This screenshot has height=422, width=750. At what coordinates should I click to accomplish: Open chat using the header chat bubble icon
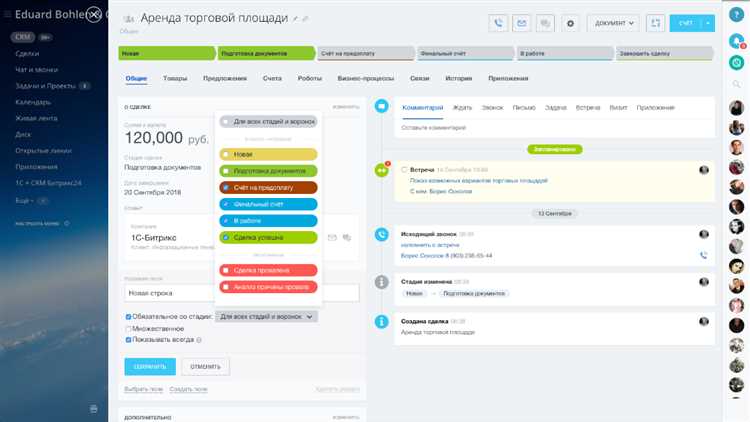point(545,23)
